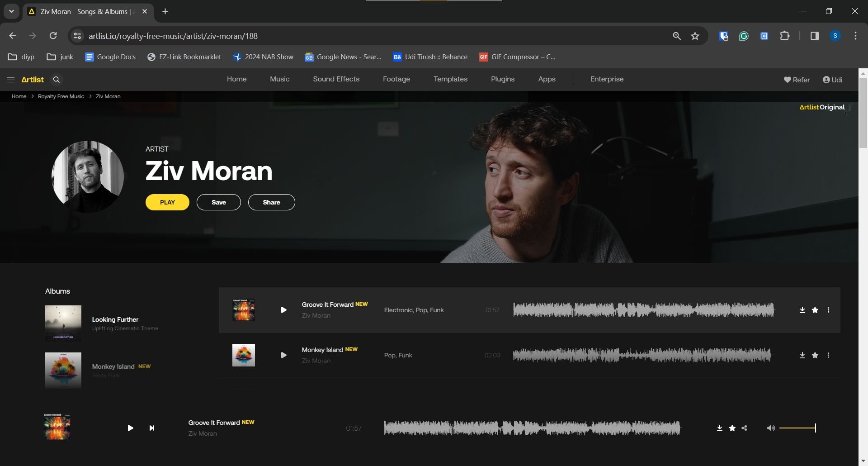Open the Looking Further album thumbnail
868x466 pixels.
click(x=63, y=323)
